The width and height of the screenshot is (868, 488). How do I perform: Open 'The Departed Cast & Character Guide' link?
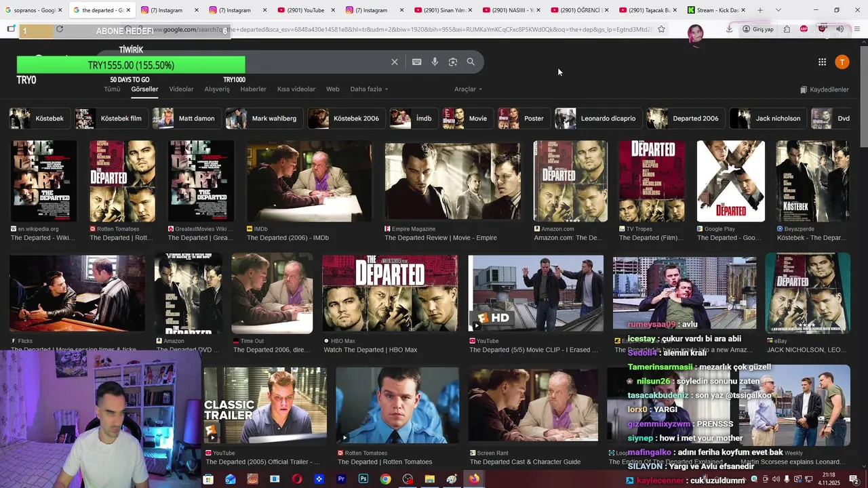(525, 462)
